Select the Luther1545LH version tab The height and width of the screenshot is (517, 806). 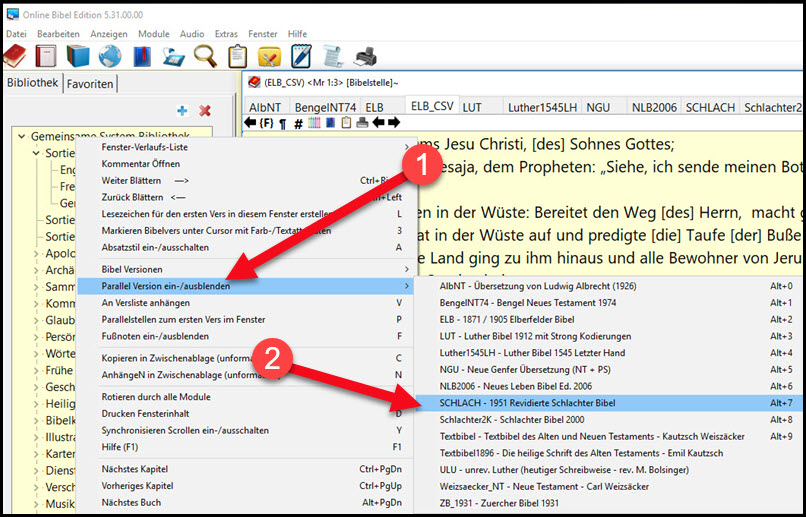tap(542, 107)
